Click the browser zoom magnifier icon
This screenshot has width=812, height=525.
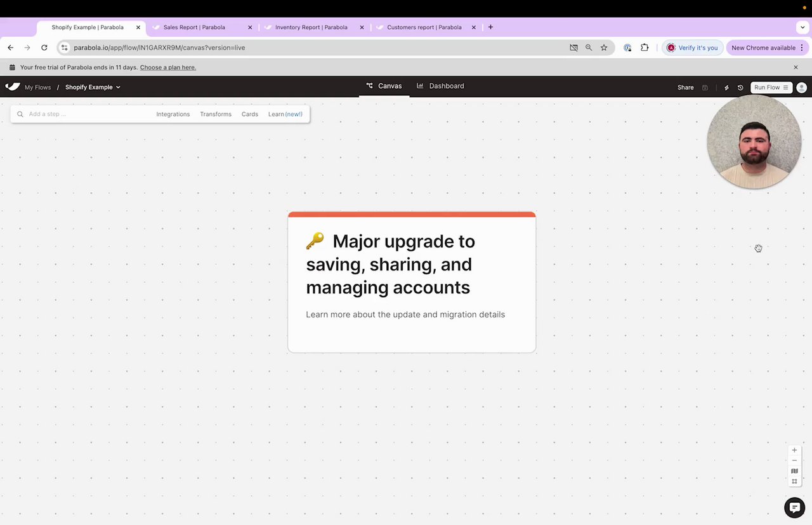click(589, 48)
